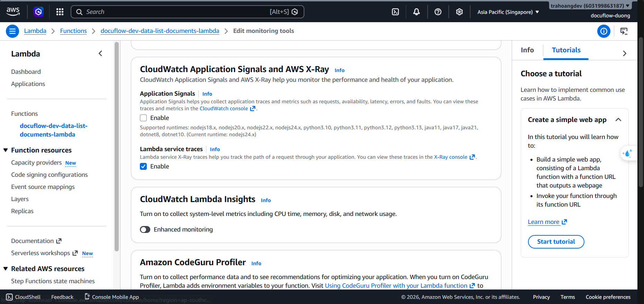Open the X-Ray console link

pos(450,157)
